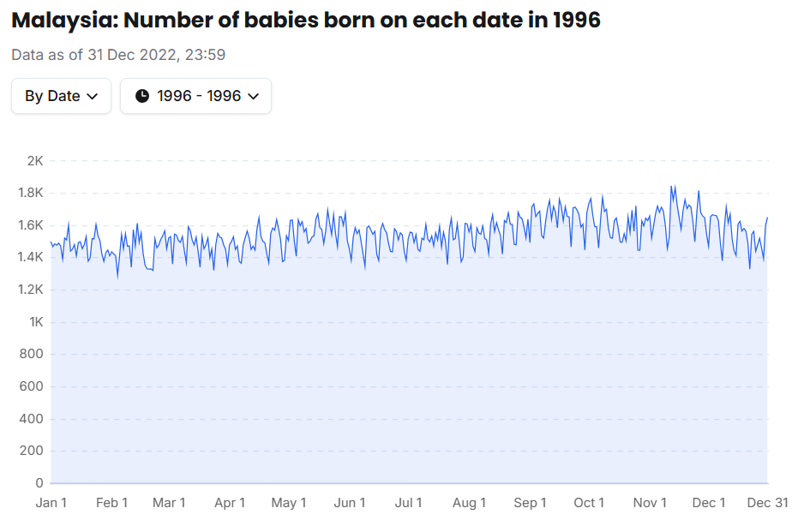Click the clock icon in year selector
804x532 pixels.
coord(142,96)
